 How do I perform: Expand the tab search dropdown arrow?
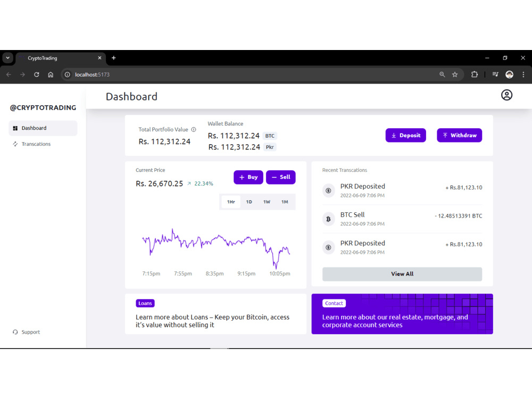click(8, 58)
